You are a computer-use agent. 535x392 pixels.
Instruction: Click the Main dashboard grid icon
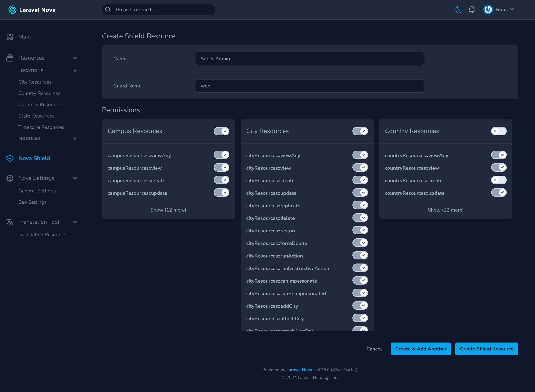click(x=10, y=37)
